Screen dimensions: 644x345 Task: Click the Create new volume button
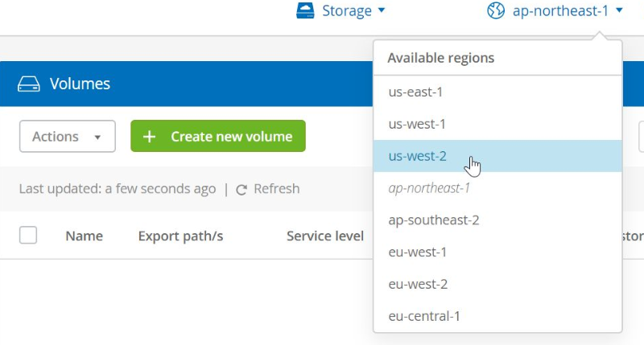(218, 136)
